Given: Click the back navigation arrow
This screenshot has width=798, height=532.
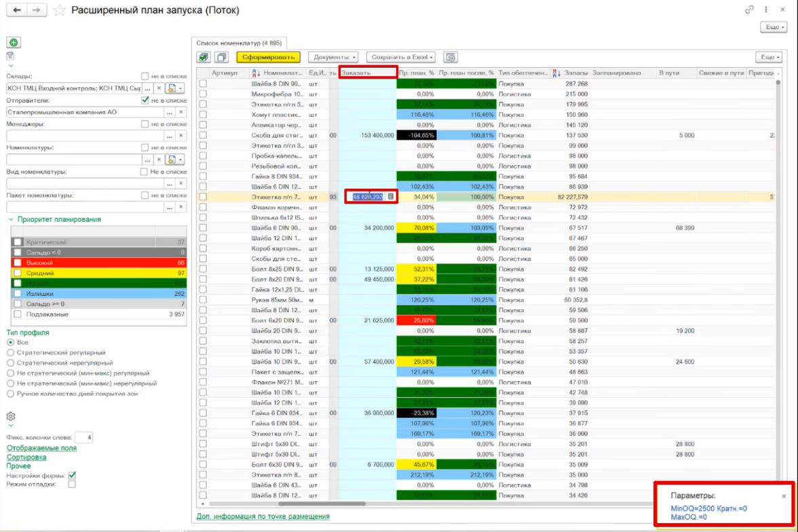Looking at the screenshot, I should (x=17, y=10).
